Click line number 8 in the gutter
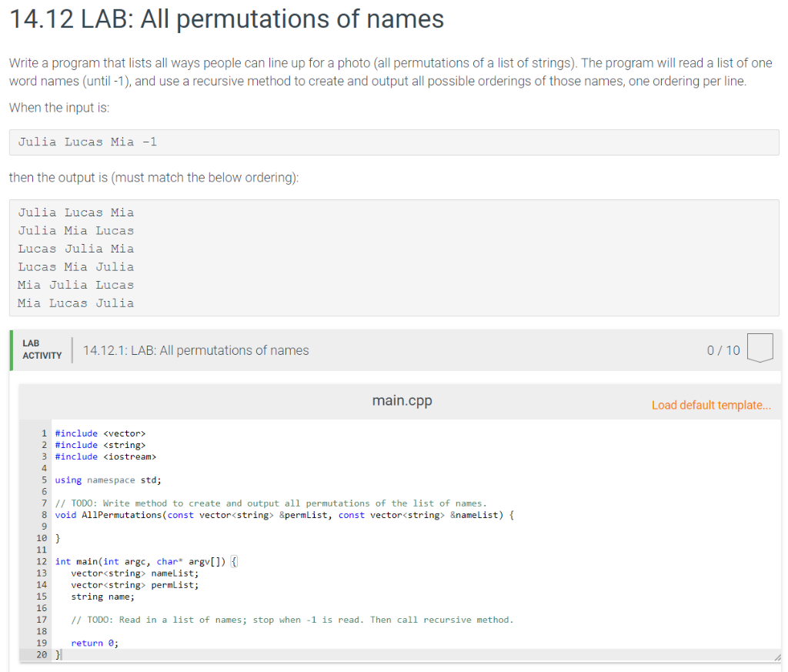The width and height of the screenshot is (788, 672). pos(44,515)
